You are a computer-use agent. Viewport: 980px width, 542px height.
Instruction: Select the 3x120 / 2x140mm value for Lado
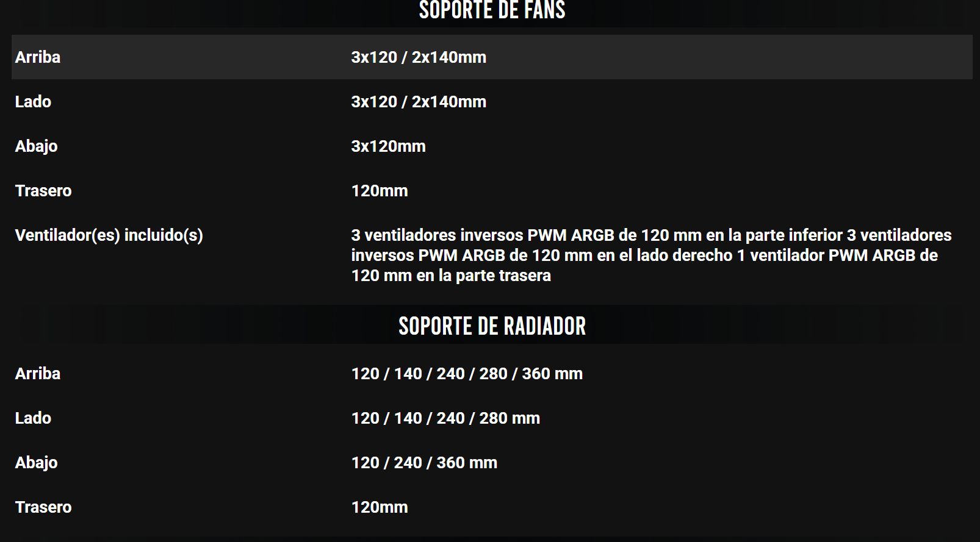pos(419,102)
